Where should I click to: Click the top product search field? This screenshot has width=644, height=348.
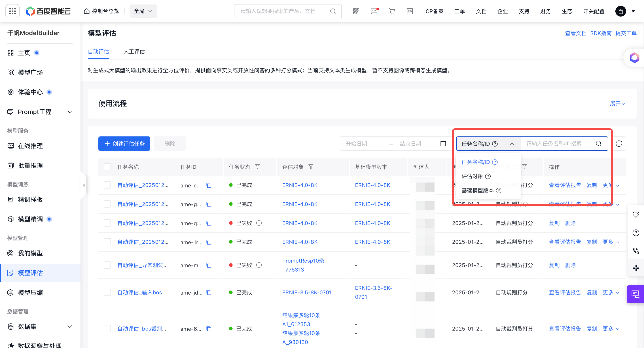point(288,11)
